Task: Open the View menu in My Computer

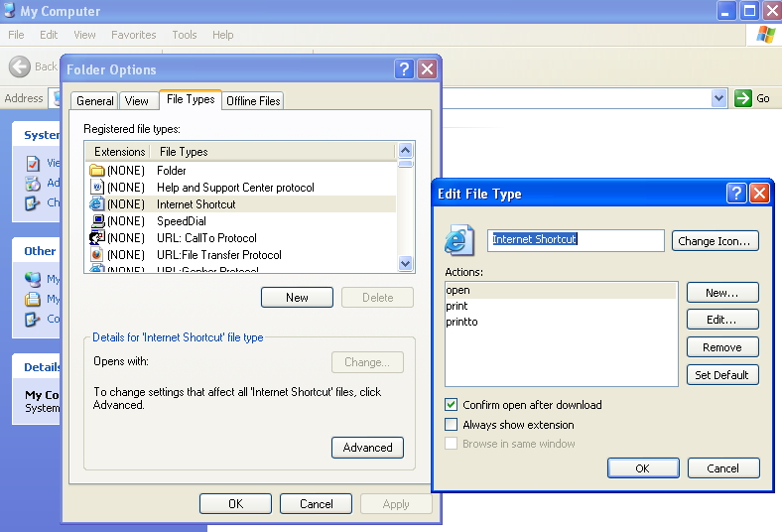Action: (84, 35)
